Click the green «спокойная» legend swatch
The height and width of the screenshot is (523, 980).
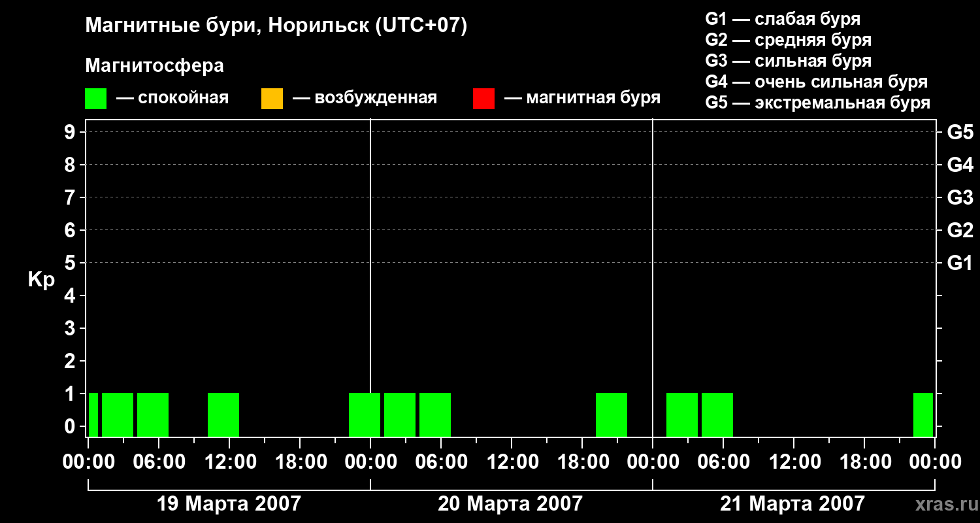click(x=95, y=99)
